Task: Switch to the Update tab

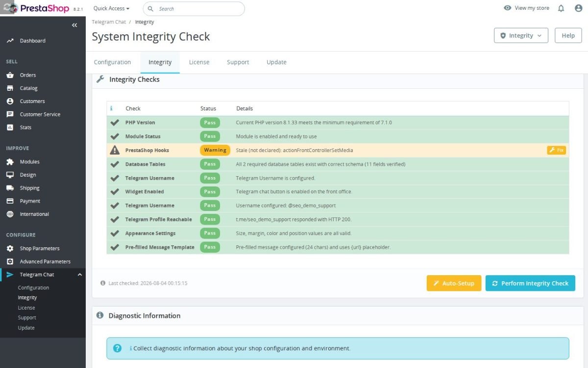Action: [276, 62]
